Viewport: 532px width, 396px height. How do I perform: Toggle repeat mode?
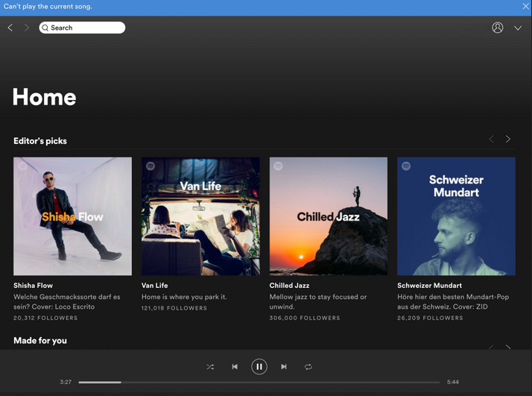pyautogui.click(x=308, y=367)
